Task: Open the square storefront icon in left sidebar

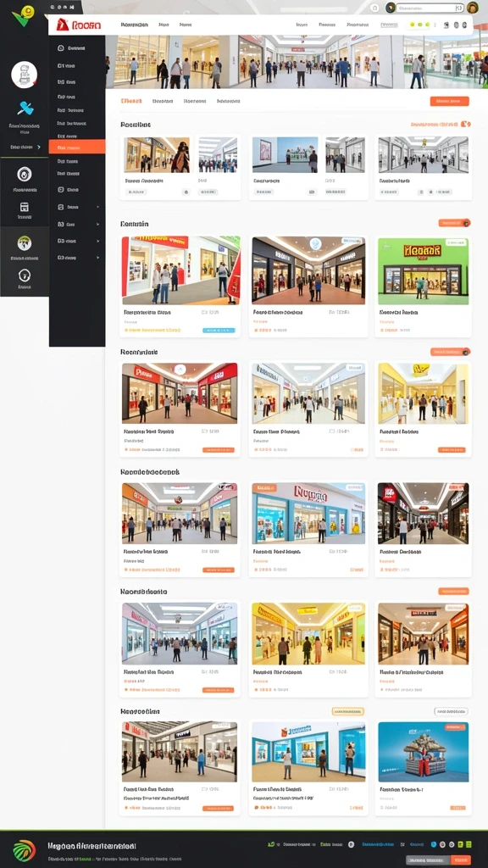Action: pyautogui.click(x=25, y=207)
